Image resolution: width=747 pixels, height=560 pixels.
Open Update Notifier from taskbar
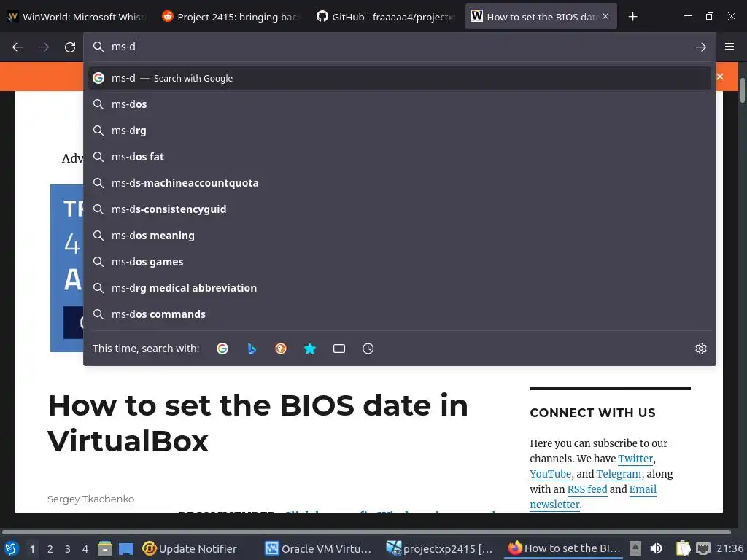pyautogui.click(x=190, y=548)
